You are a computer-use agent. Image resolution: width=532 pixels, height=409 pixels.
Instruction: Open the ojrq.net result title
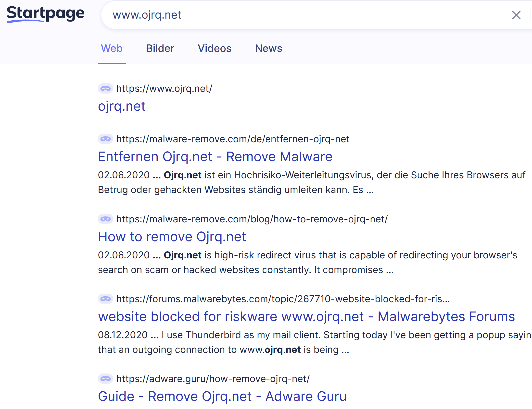(x=122, y=106)
